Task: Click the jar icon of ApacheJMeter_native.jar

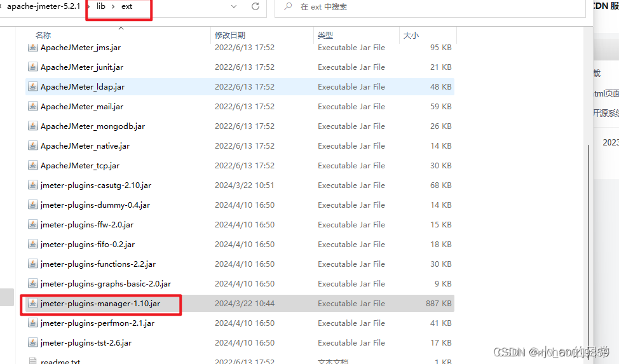Action: coord(33,146)
